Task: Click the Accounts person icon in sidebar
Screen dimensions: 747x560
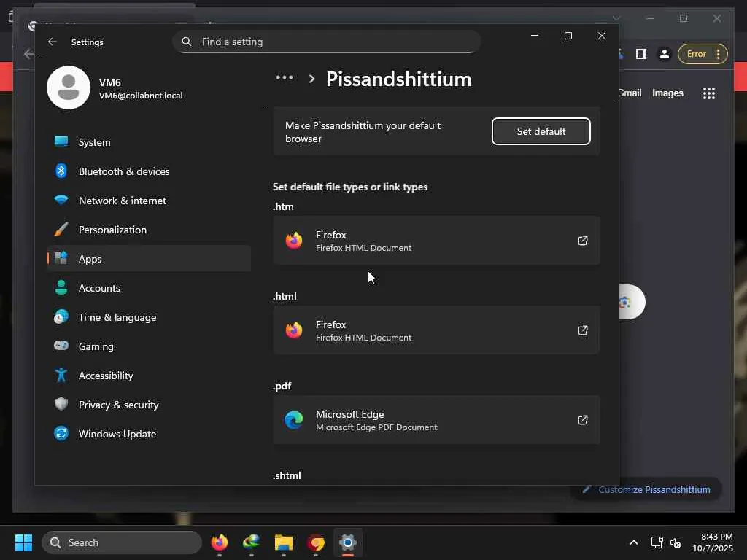Action: (x=61, y=287)
